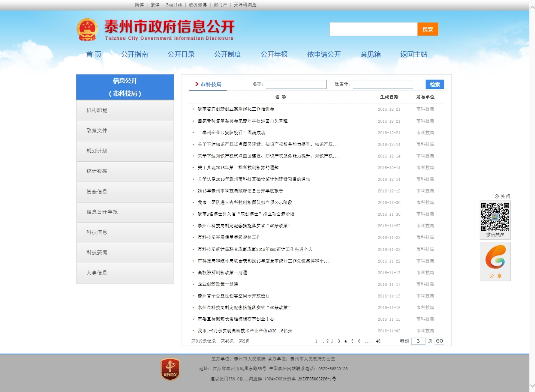Select 统计数据 in the left sidebar
This screenshot has width=535, height=392.
pyautogui.click(x=97, y=171)
